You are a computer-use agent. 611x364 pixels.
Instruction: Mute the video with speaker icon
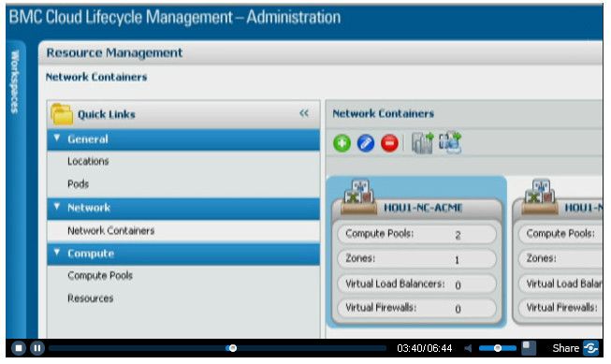[469, 348]
